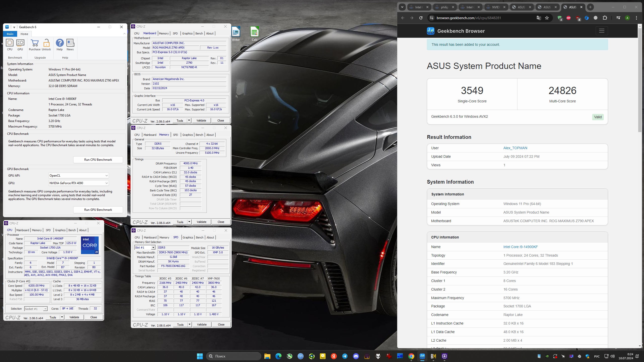Switch to the NVIDIA browser tab

click(x=496, y=7)
